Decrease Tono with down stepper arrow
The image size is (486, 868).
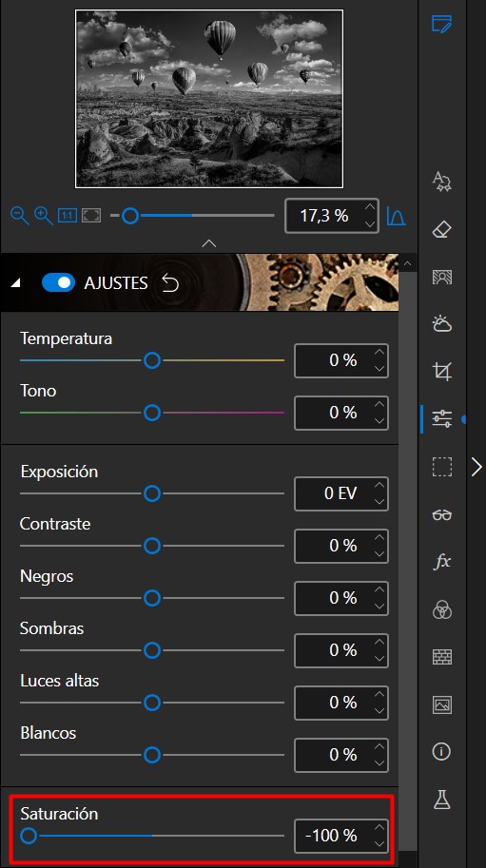click(x=379, y=421)
